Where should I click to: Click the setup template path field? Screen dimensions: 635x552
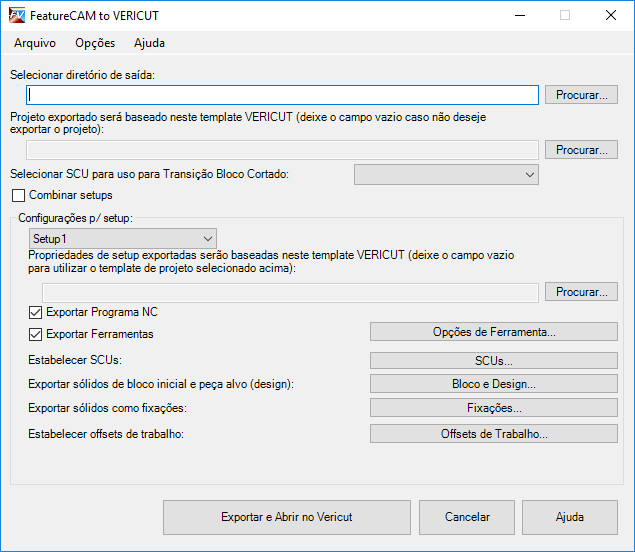point(290,292)
